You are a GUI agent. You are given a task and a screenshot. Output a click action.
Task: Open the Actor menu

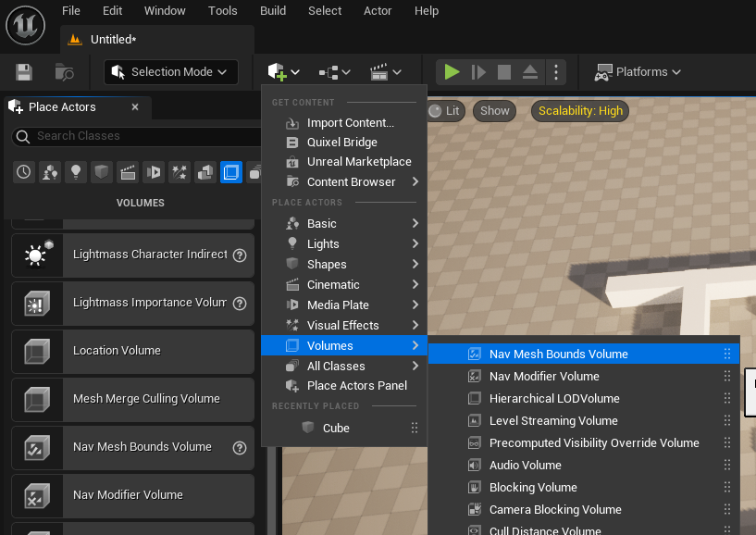tap(378, 10)
